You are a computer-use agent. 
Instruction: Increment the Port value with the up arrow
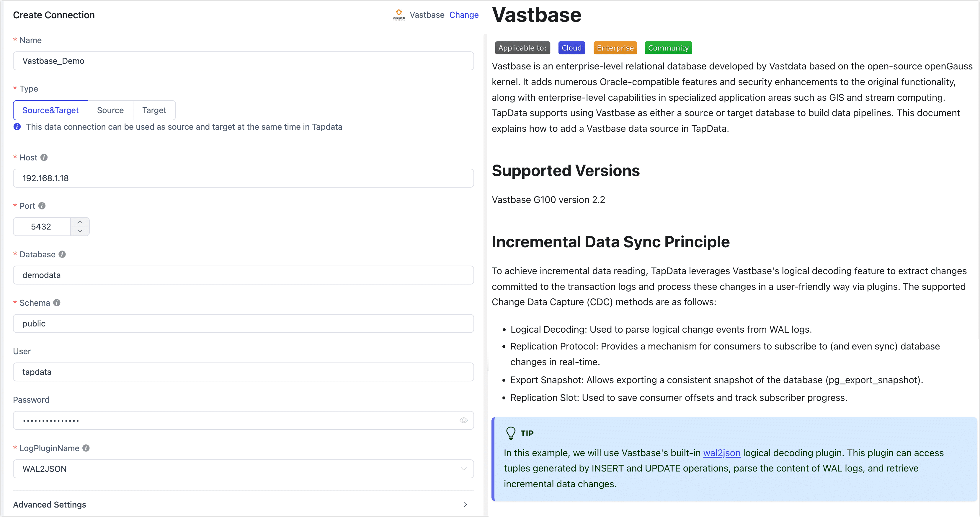tap(80, 222)
